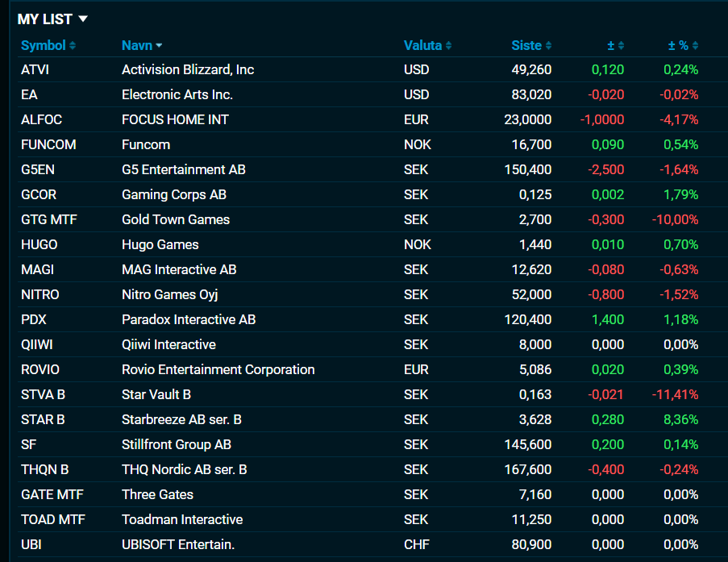Click percent change -11,41%
Viewport: 728px width, 562px height.
(x=675, y=395)
